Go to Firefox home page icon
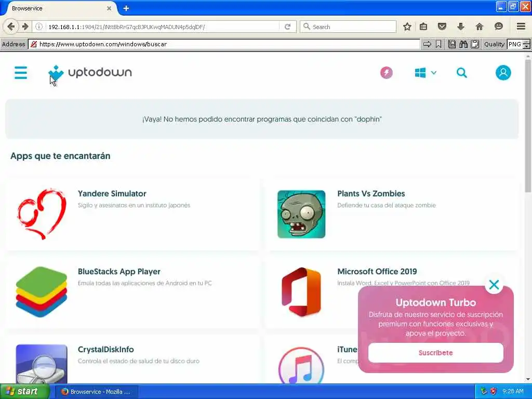 [479, 26]
